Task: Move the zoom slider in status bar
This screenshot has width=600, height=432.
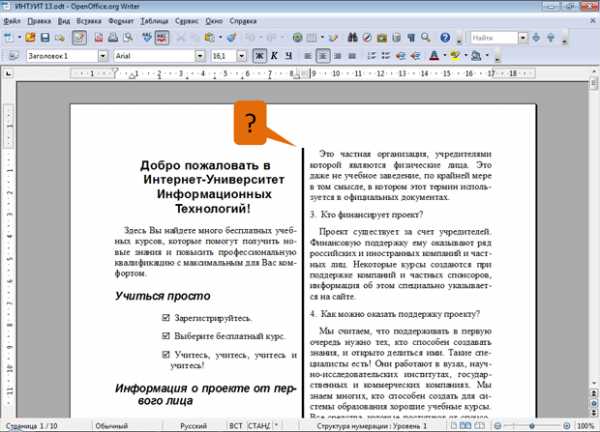Action: coord(532,426)
